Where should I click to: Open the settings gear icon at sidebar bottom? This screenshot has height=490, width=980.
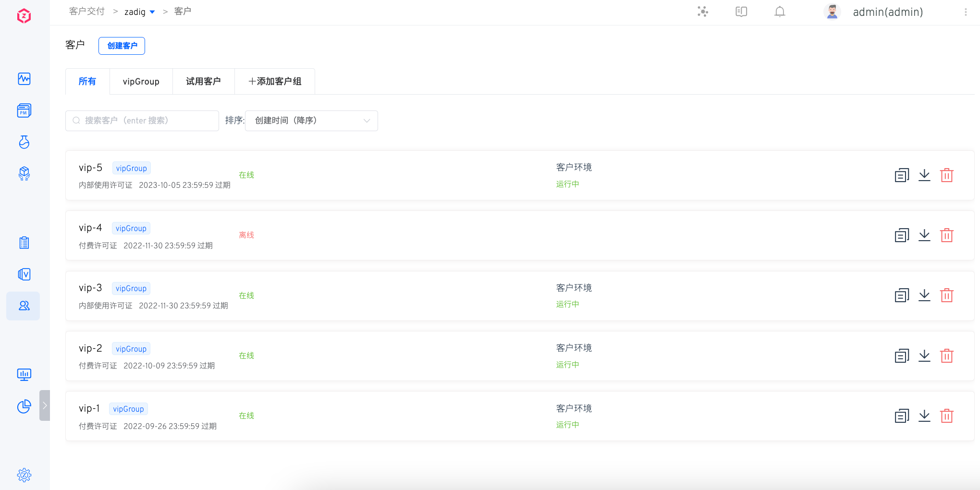(24, 475)
